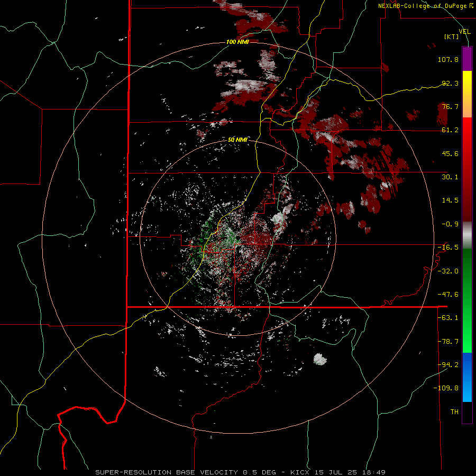Click the -47.6 scale value
Image resolution: width=476 pixels, height=476 pixels.
point(448,295)
